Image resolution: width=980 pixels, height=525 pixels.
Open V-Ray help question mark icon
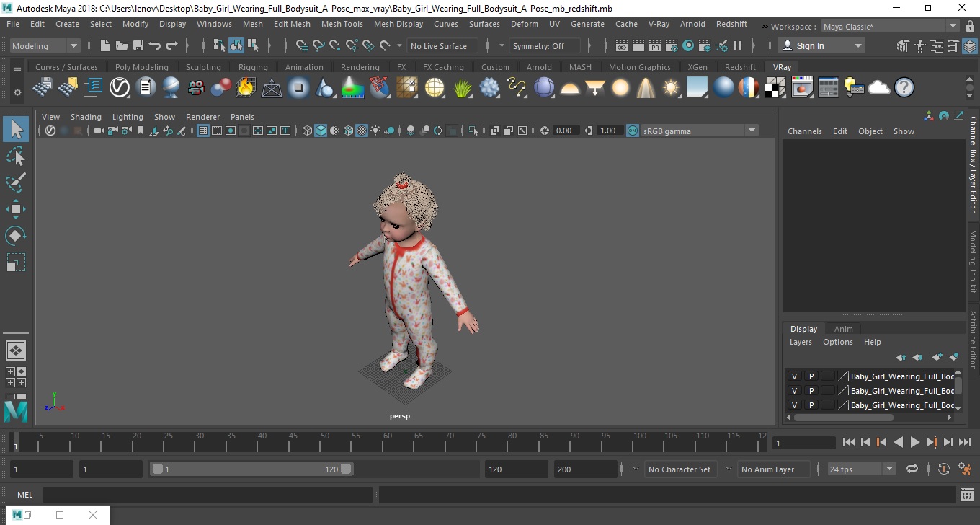[x=904, y=88]
